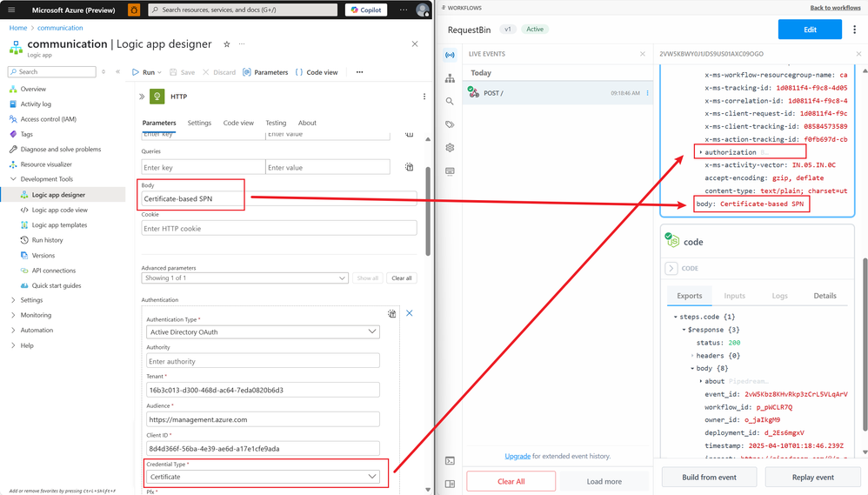The width and height of the screenshot is (868, 495).
Task: Switch to the Testing tab
Action: 276,123
